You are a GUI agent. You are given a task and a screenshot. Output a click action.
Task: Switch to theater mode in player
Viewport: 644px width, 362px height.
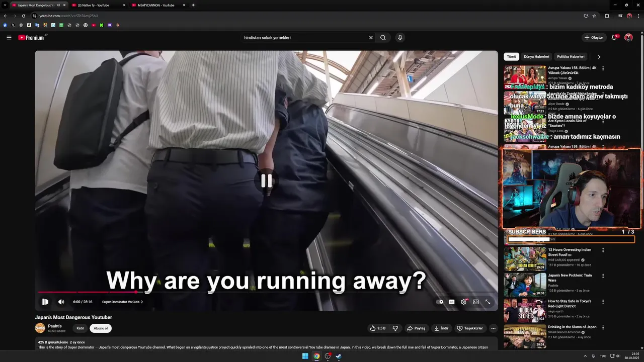coord(476,302)
